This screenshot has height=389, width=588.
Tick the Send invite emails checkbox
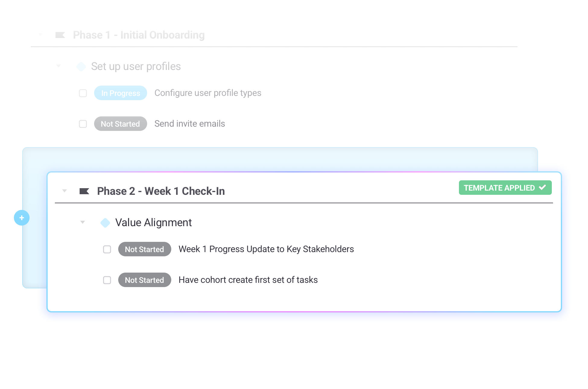[83, 124]
